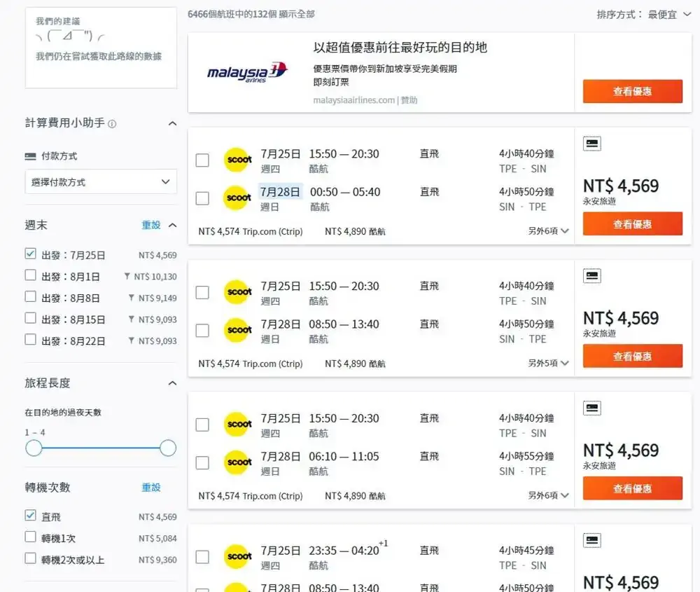Select outbound 15:50 flight checkbox in first result
Image resolution: width=700 pixels, height=592 pixels.
202,160
